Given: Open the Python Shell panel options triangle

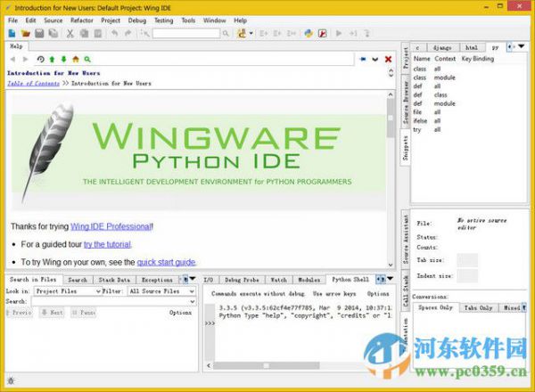Looking at the screenshot, I should (x=390, y=279).
